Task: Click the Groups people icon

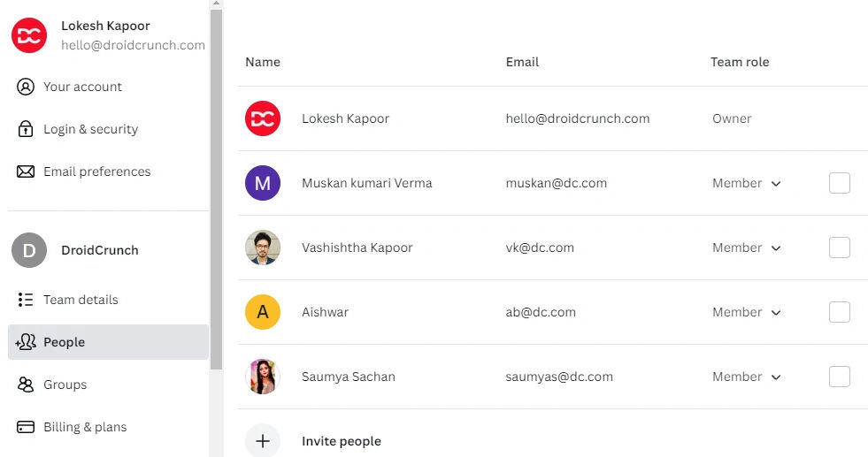Action: point(26,385)
